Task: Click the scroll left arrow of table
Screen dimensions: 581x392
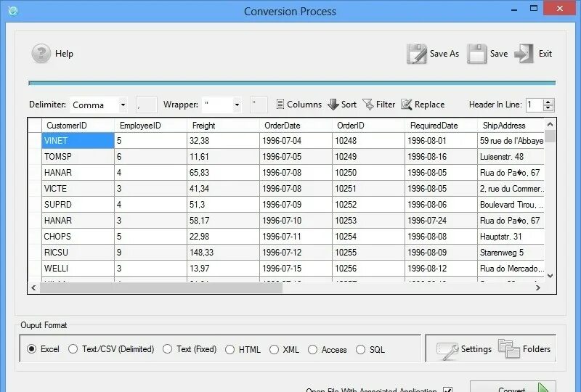Action: pyautogui.click(x=33, y=288)
